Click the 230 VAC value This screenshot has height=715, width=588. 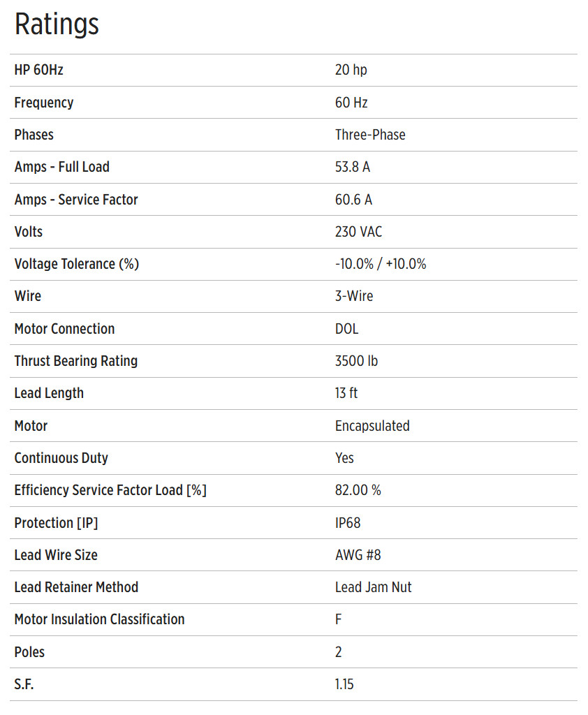coord(358,232)
